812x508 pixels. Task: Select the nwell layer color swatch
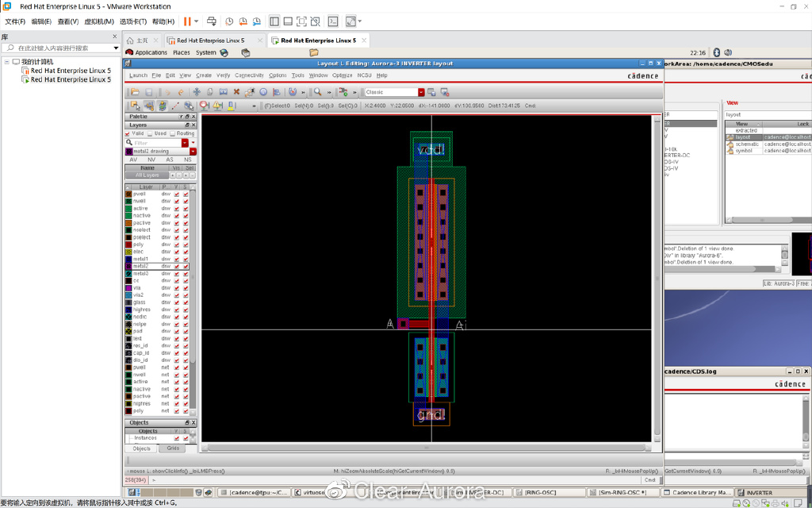point(128,201)
